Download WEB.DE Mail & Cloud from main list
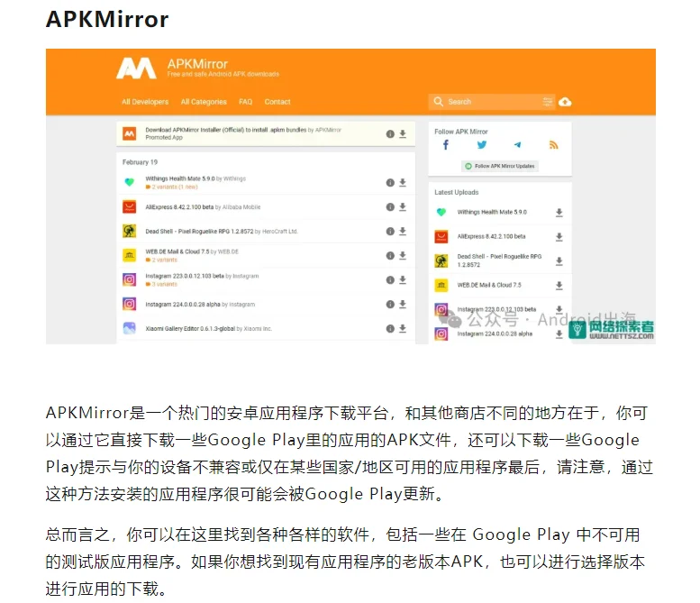Screen dimensions: 700x603 403,255
